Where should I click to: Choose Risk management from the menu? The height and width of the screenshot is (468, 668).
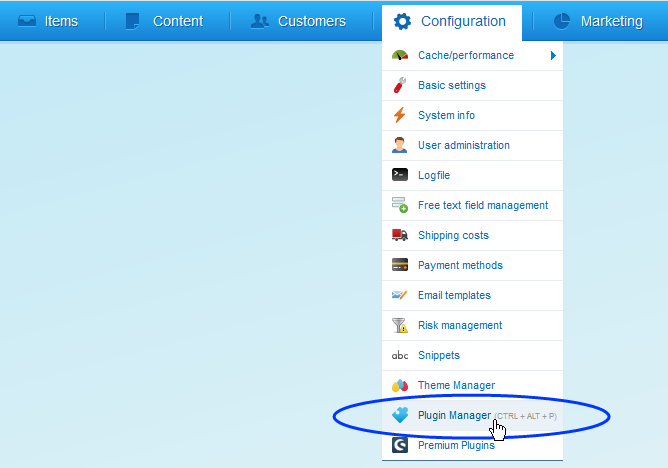(x=472, y=325)
